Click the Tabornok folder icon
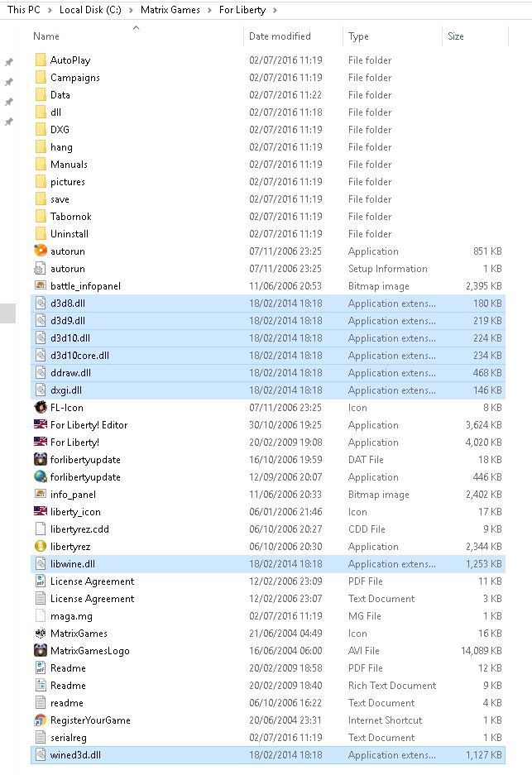Image resolution: width=532 pixels, height=775 pixels. coord(41,216)
